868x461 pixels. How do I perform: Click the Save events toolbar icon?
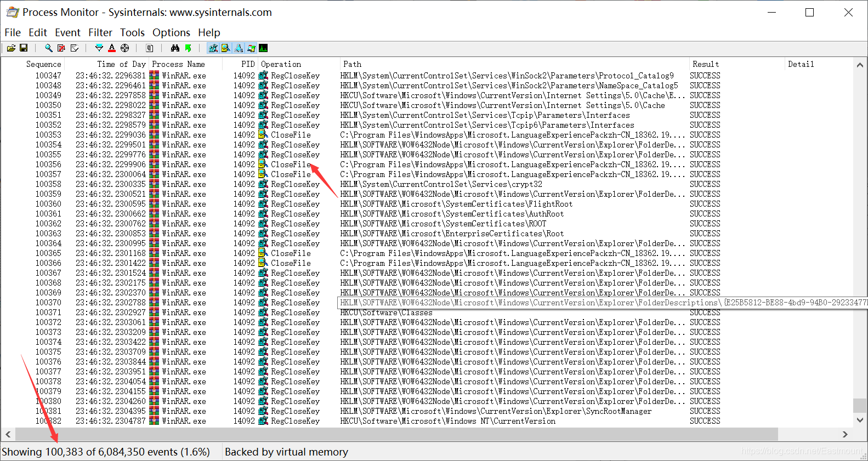pyautogui.click(x=24, y=48)
